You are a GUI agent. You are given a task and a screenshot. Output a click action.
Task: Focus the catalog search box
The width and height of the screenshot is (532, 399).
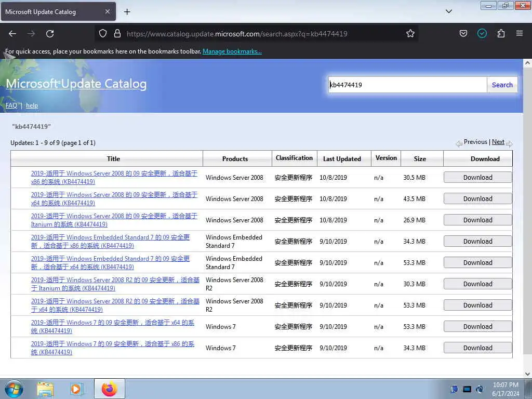click(407, 85)
